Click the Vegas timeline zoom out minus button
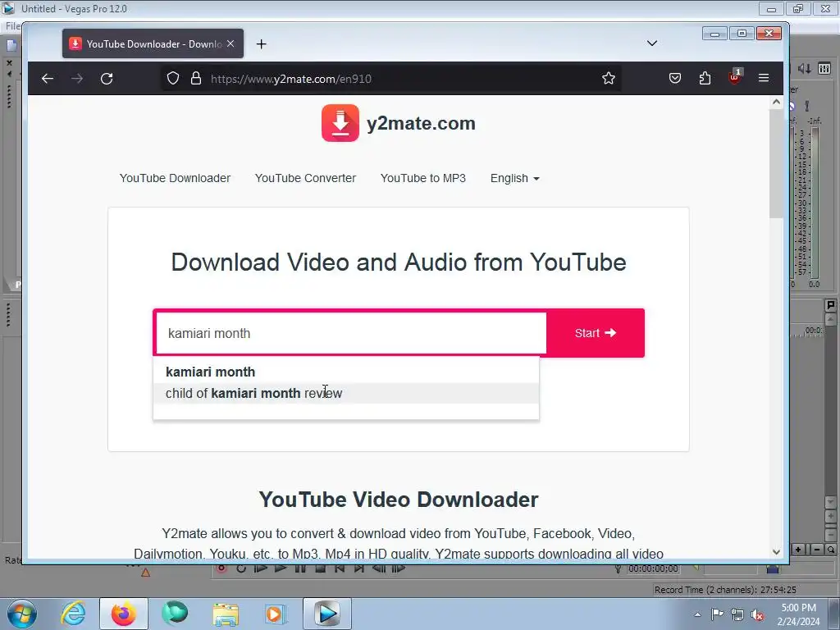This screenshot has width=840, height=630. coord(817,550)
